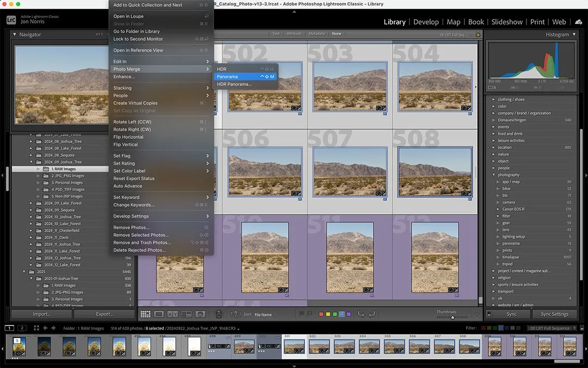Screen dimensions: 588x368
Task: Click the Sync Settings button
Action: (x=554, y=314)
